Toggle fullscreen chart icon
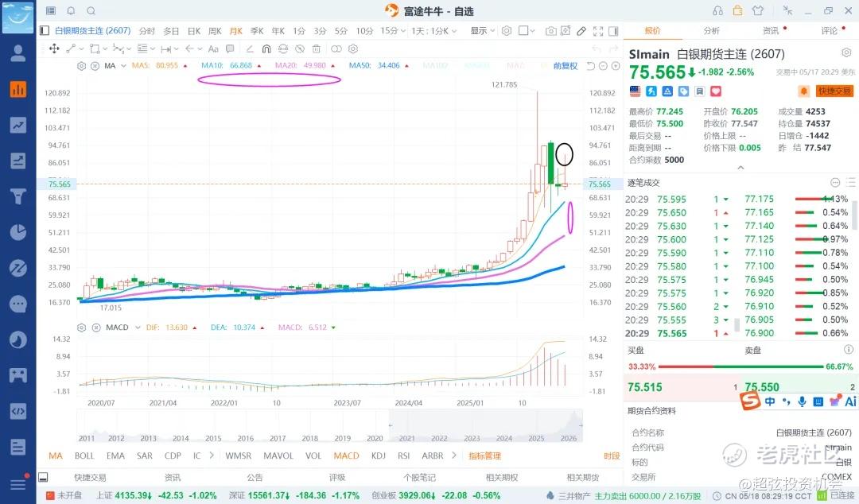The image size is (859, 504). tap(597, 31)
